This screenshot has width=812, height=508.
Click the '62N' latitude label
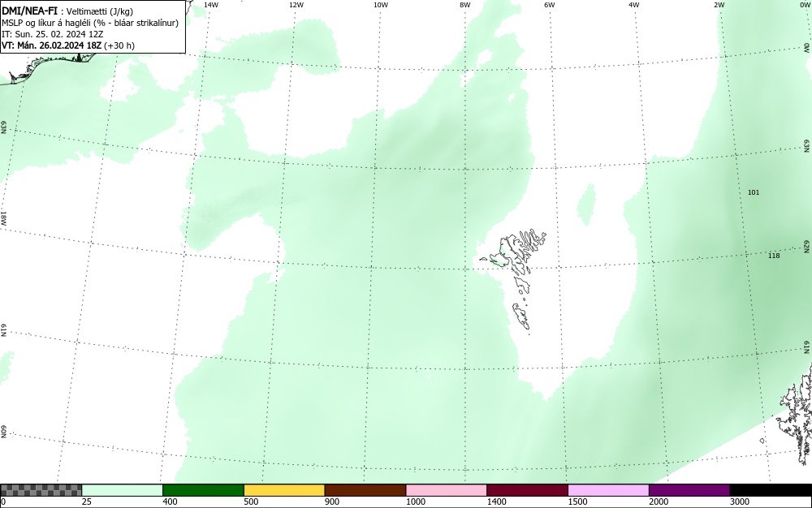click(x=807, y=246)
